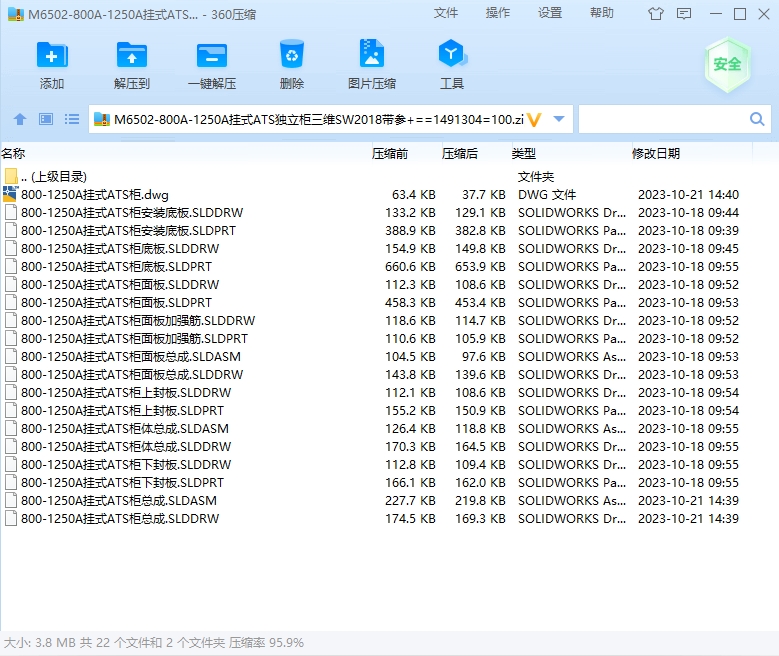This screenshot has height=656, width=779.
Task: Select 800-1250A挂式ATS柜总成.SLDASM file name
Action: (x=119, y=500)
